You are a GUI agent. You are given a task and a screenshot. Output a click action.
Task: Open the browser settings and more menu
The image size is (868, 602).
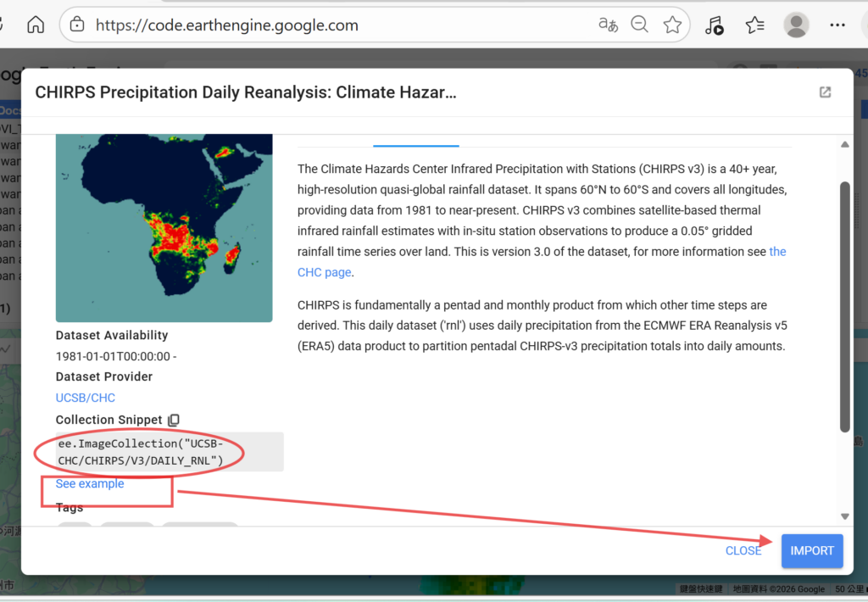[837, 25]
